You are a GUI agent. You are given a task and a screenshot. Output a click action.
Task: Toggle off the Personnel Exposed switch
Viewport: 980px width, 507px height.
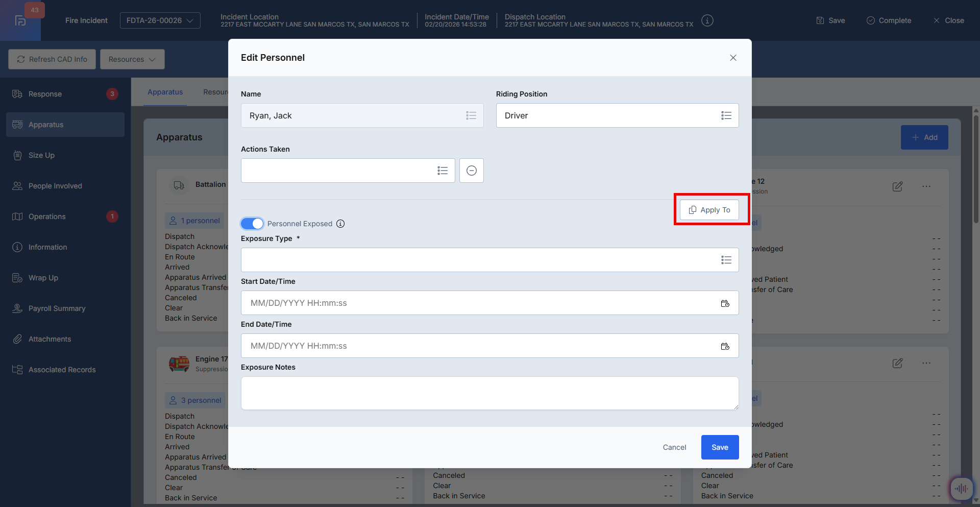pos(252,224)
